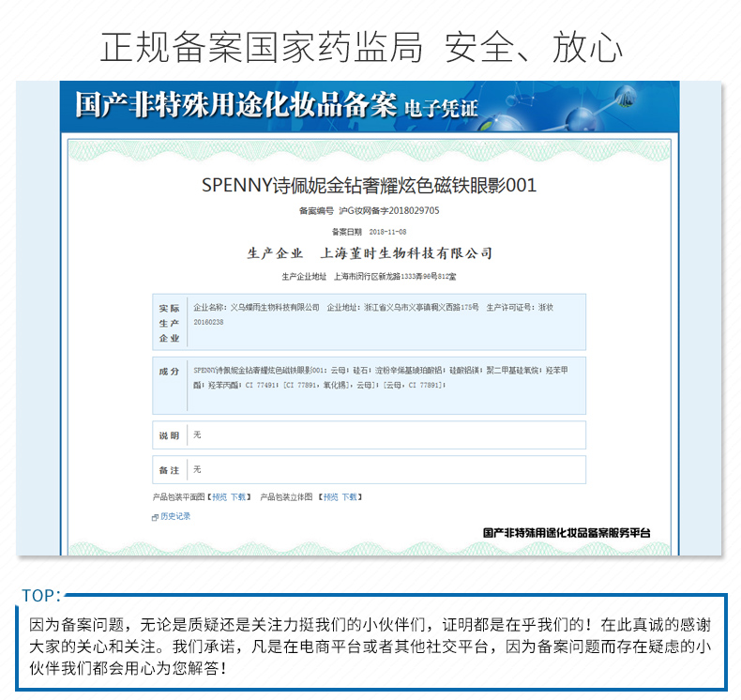The height and width of the screenshot is (700, 741).
Task: Click the 国产非特殊用途化妆品备案服务平台 footer text
Action: (x=567, y=533)
